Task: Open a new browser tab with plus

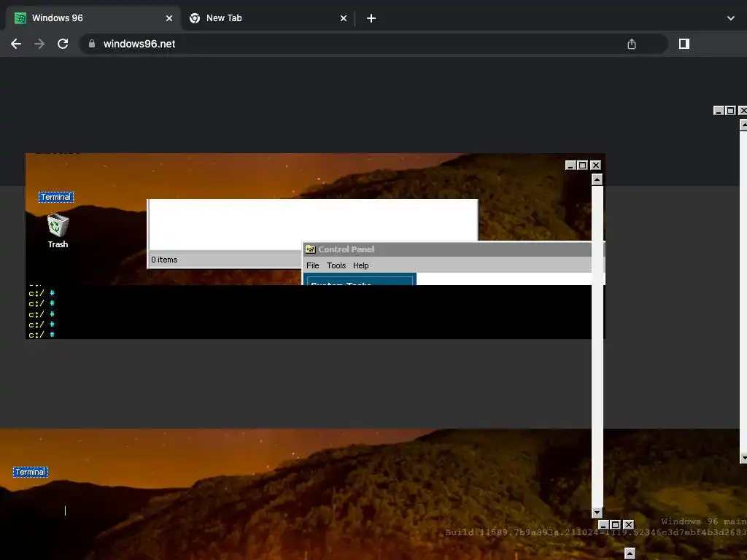Action: coord(371,18)
